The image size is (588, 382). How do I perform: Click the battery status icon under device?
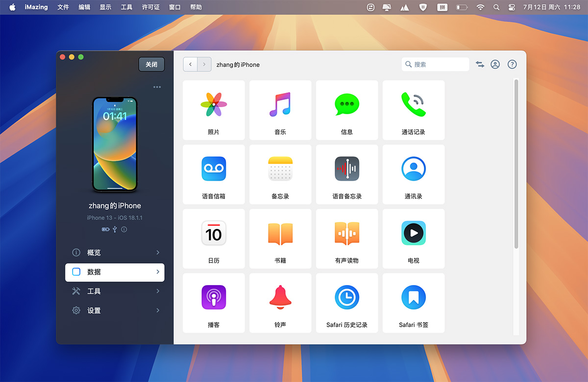tap(105, 229)
